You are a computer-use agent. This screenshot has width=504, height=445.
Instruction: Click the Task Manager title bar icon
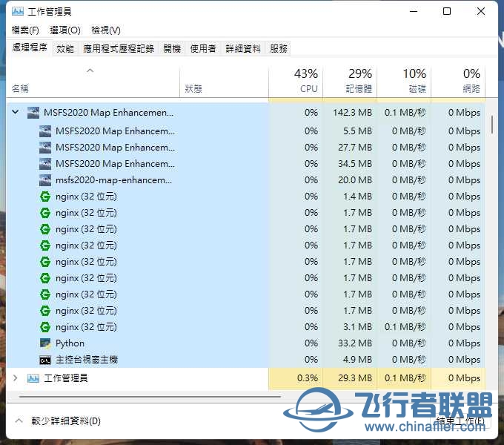point(17,12)
